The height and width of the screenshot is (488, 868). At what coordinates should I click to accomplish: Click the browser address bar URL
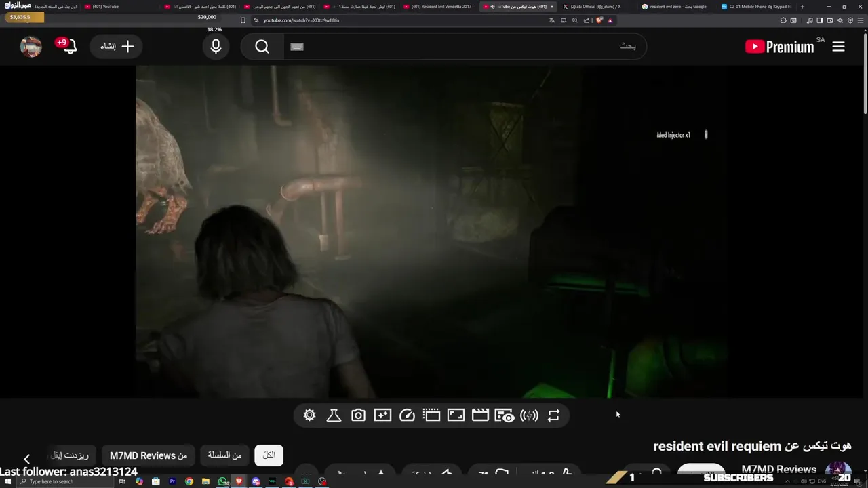pos(301,20)
